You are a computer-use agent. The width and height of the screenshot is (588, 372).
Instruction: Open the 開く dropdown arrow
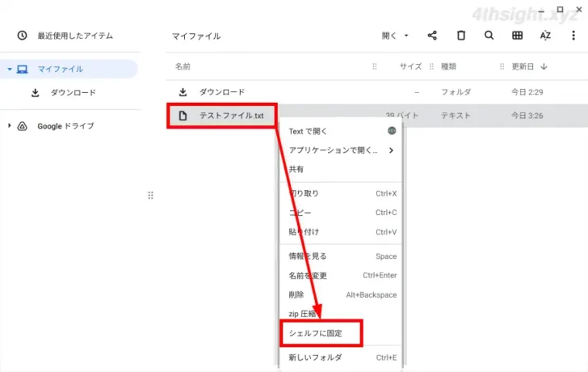tap(406, 36)
